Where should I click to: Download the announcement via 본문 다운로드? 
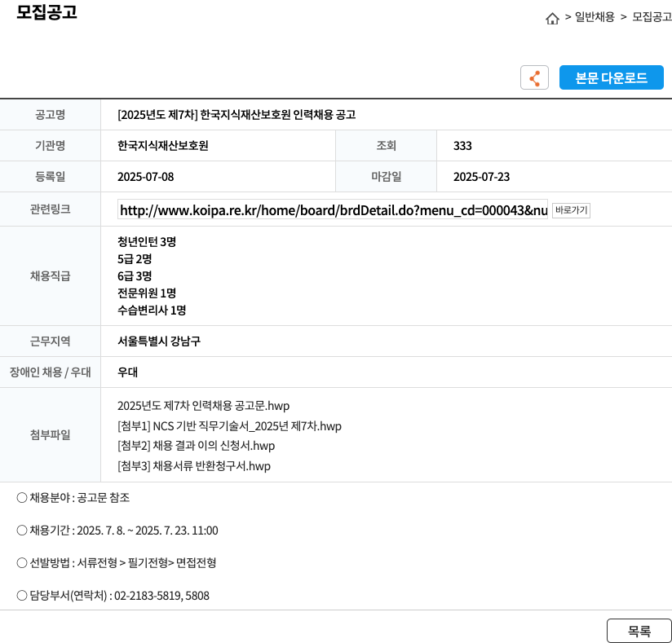(611, 77)
